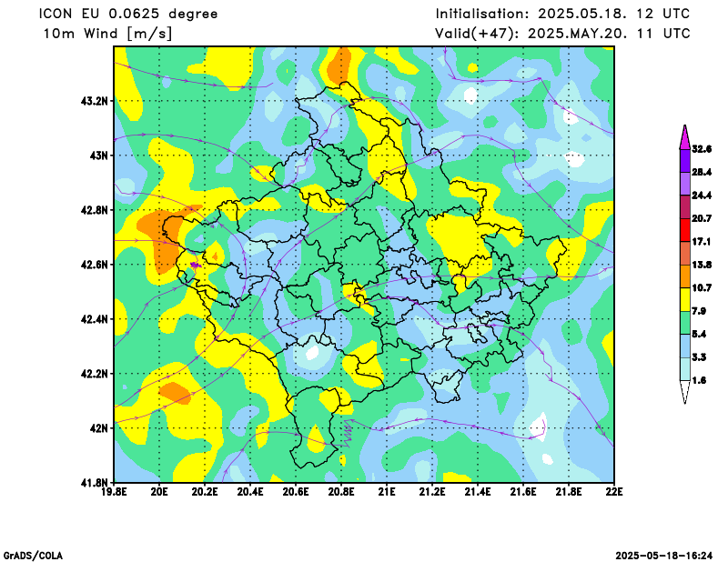Image resolution: width=728 pixels, height=562 pixels.
Task: Click the crimson legend swatch below 24.4
Action: pos(685,207)
